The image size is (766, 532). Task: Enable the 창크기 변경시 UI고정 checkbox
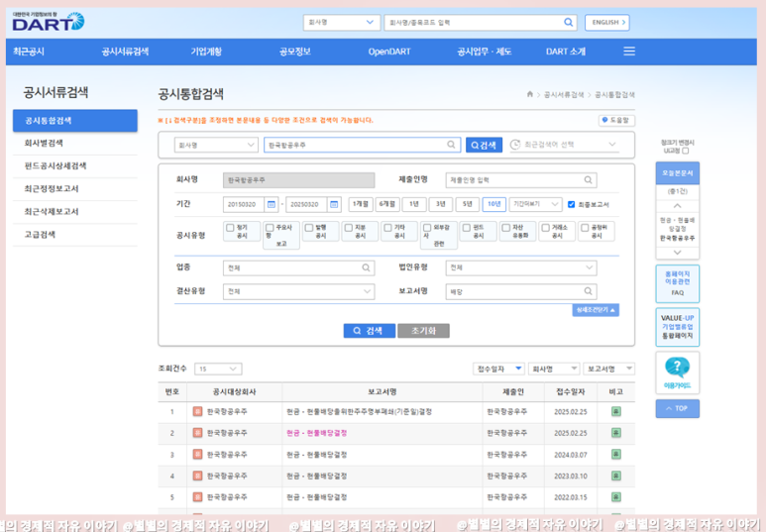[x=686, y=151]
